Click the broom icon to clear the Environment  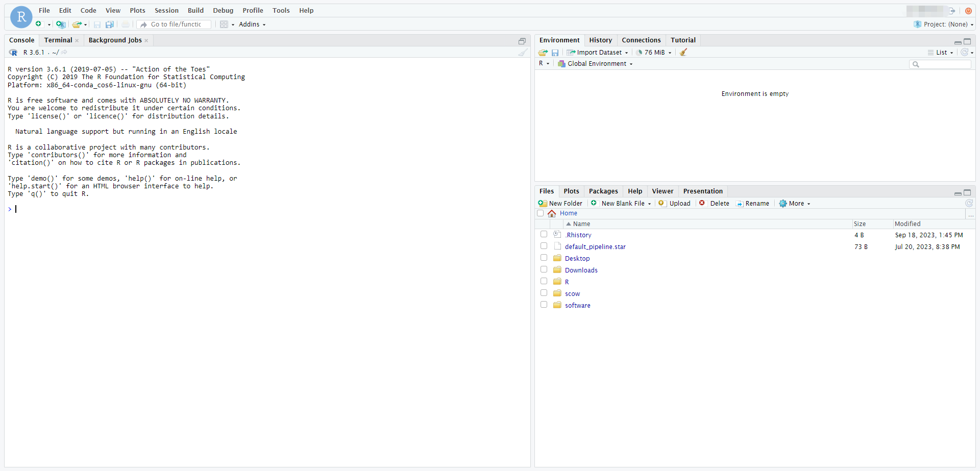click(x=683, y=52)
